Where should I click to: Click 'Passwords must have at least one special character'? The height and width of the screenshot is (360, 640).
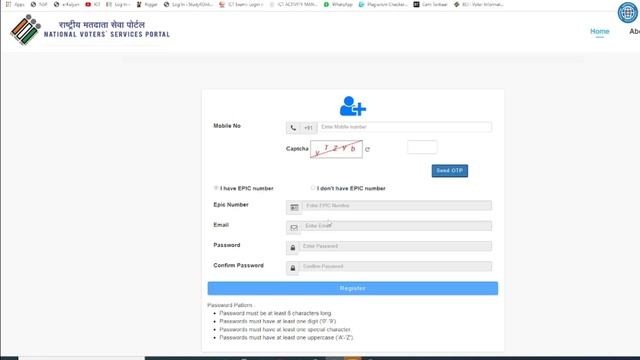[285, 329]
